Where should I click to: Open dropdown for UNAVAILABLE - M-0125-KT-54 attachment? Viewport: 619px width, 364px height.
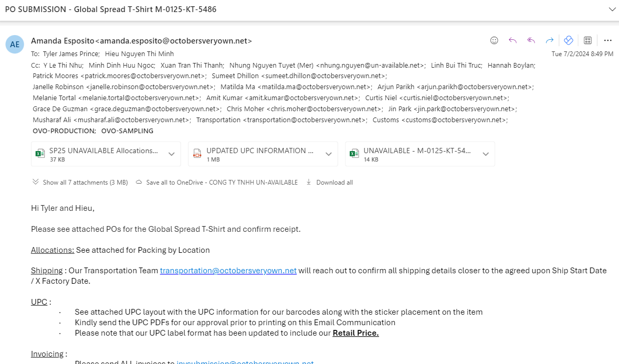coord(486,154)
